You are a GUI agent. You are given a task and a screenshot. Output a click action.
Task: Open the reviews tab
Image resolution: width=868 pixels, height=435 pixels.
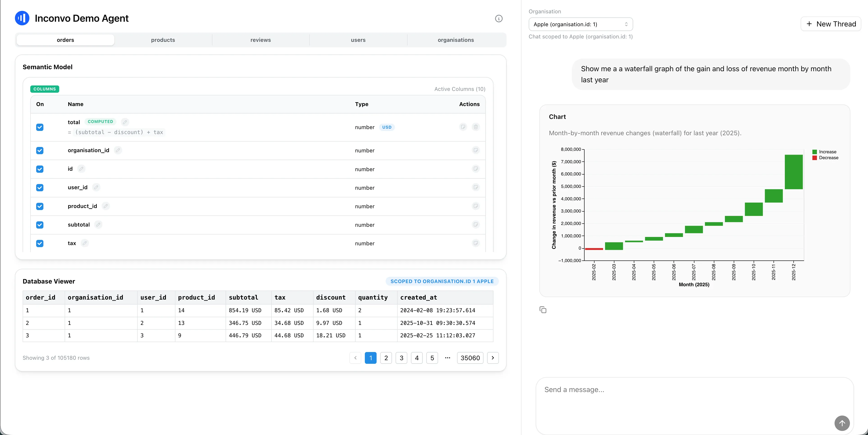pyautogui.click(x=260, y=40)
